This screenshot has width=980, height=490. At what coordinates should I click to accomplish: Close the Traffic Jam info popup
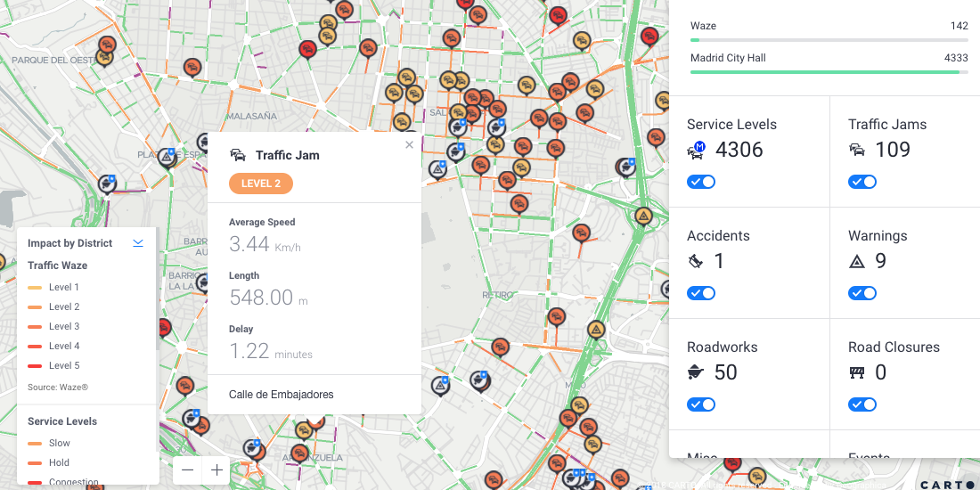point(409,144)
